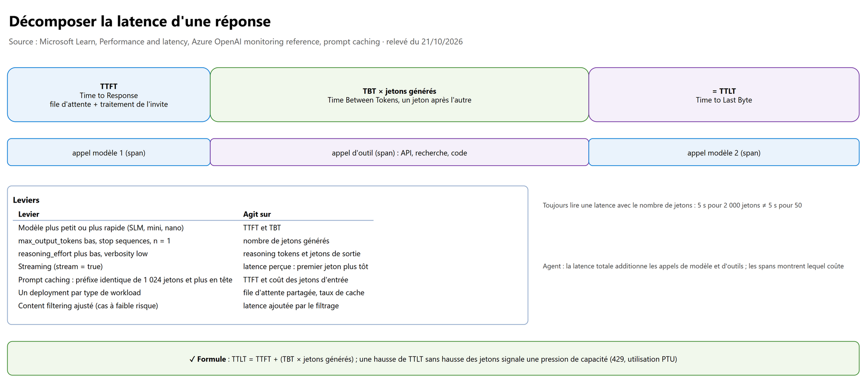Click the 'Agit sur' column header

257,214
